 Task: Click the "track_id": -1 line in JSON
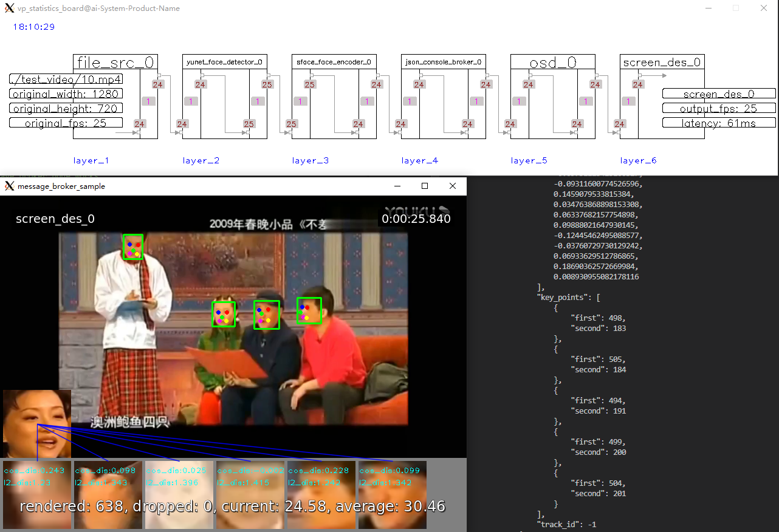coord(568,524)
